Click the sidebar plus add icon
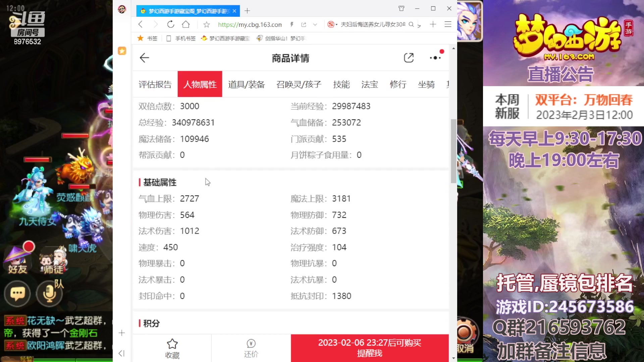 coord(122,333)
